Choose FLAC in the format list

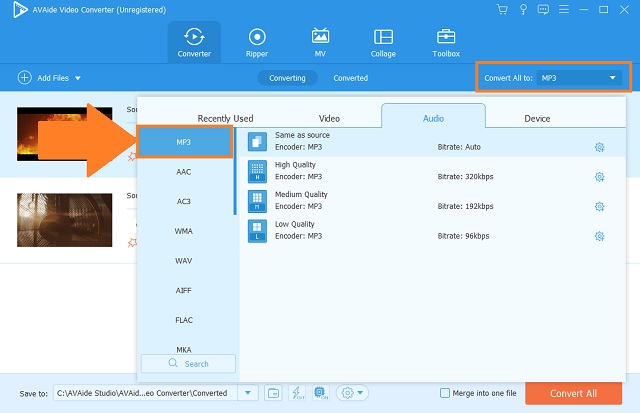(184, 320)
